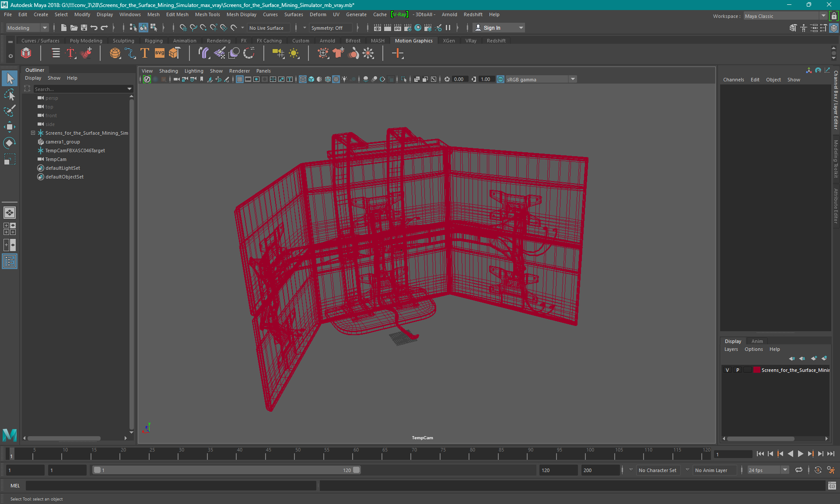Viewport: 840px width, 504px height.
Task: Click the layer color swatch
Action: (756, 370)
